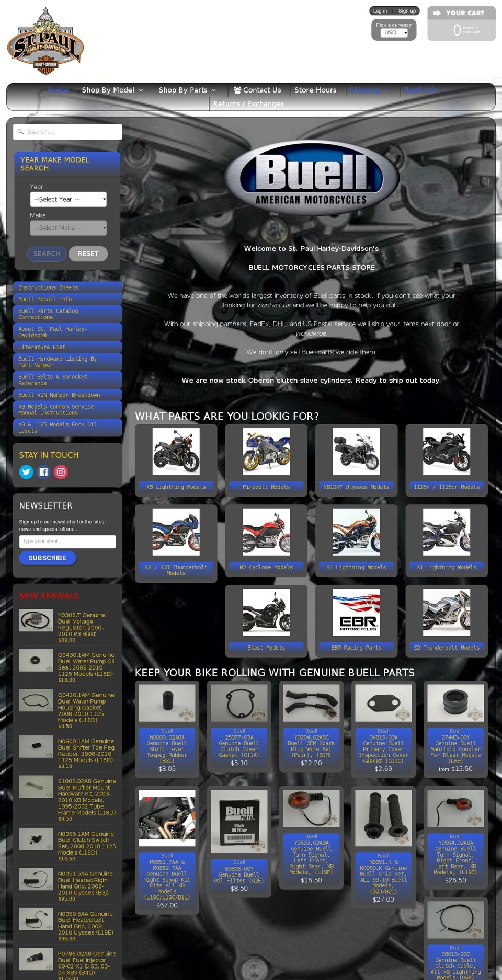Open the Clutch Cover Gasket product image
Viewport: 502px width, 980px height.
(239, 704)
